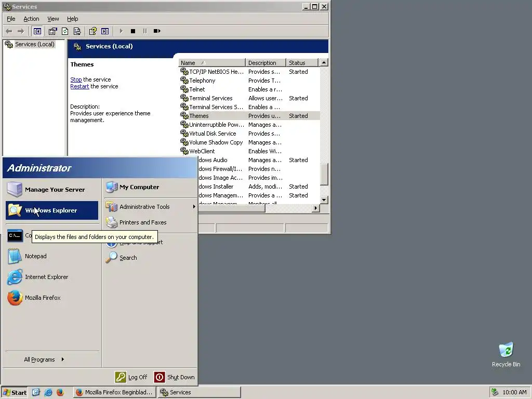This screenshot has width=532, height=399.
Task: Toggle Show/Hide Console Tree toolbar icon
Action: click(x=37, y=31)
